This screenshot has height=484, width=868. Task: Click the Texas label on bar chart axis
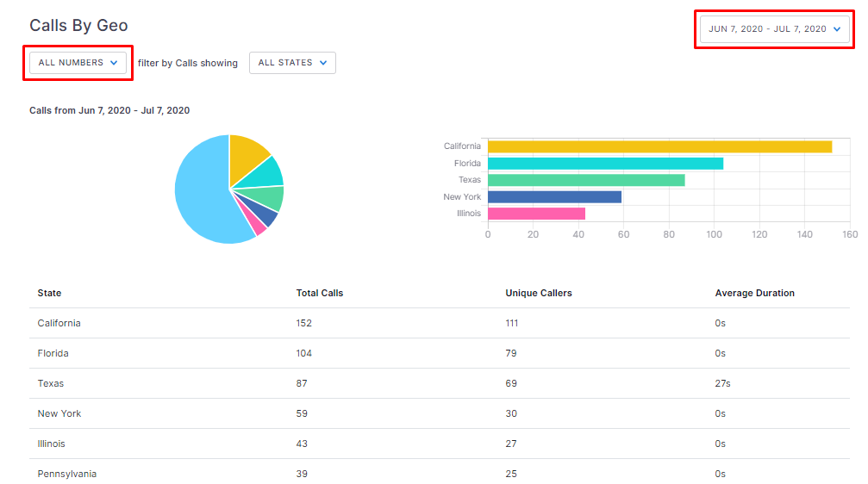470,180
